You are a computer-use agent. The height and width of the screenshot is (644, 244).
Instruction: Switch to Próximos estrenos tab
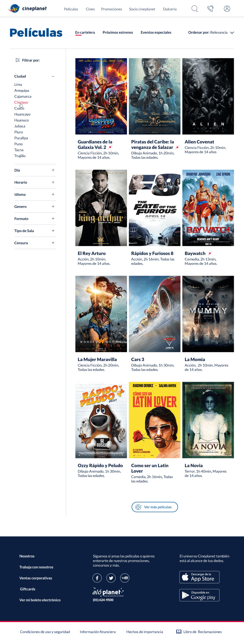(118, 32)
